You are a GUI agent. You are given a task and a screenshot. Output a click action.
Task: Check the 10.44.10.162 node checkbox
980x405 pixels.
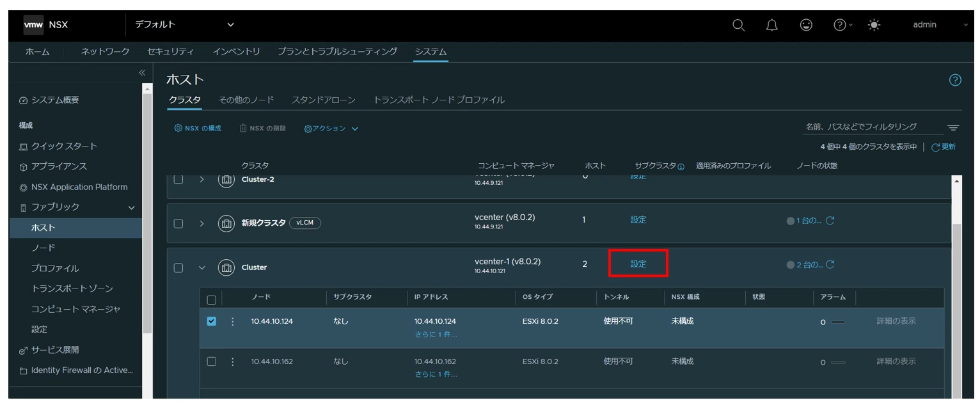click(212, 361)
